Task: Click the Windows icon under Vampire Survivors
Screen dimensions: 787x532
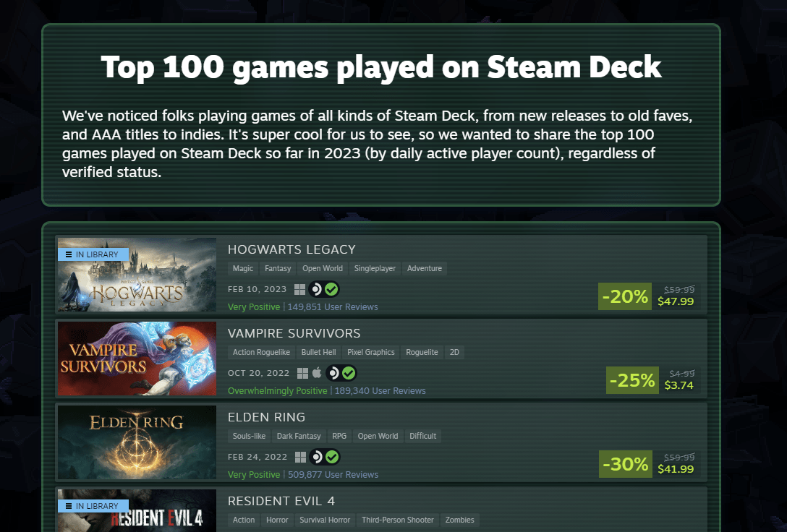Action: coord(302,373)
